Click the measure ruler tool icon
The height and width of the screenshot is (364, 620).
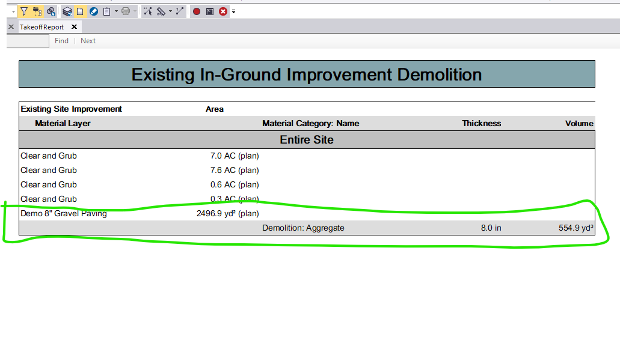pos(161,11)
